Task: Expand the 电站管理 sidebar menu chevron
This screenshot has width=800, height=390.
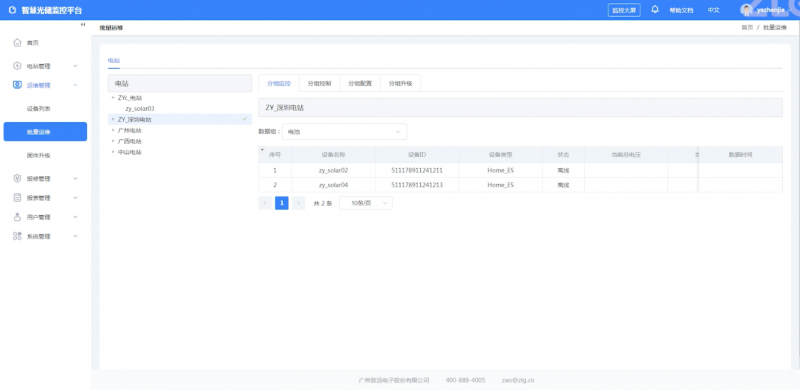Action: pyautogui.click(x=76, y=66)
